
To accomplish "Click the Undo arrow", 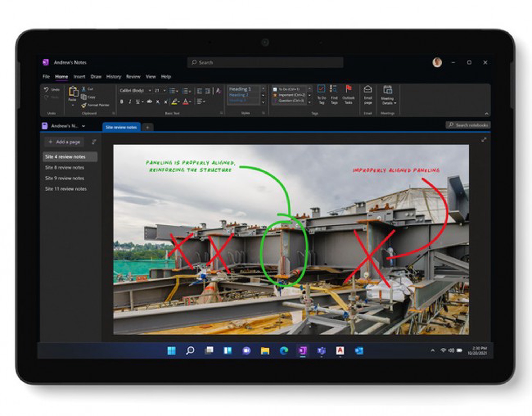I will pyautogui.click(x=47, y=89).
